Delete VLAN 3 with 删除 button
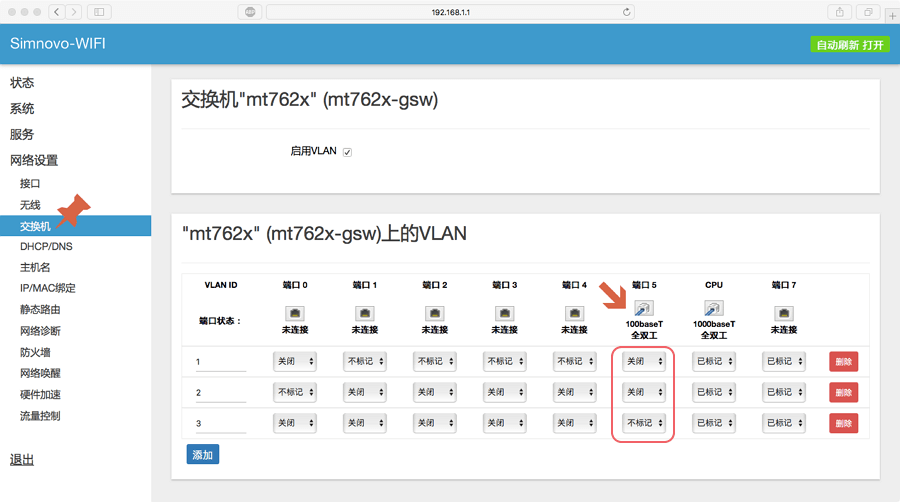 point(843,423)
